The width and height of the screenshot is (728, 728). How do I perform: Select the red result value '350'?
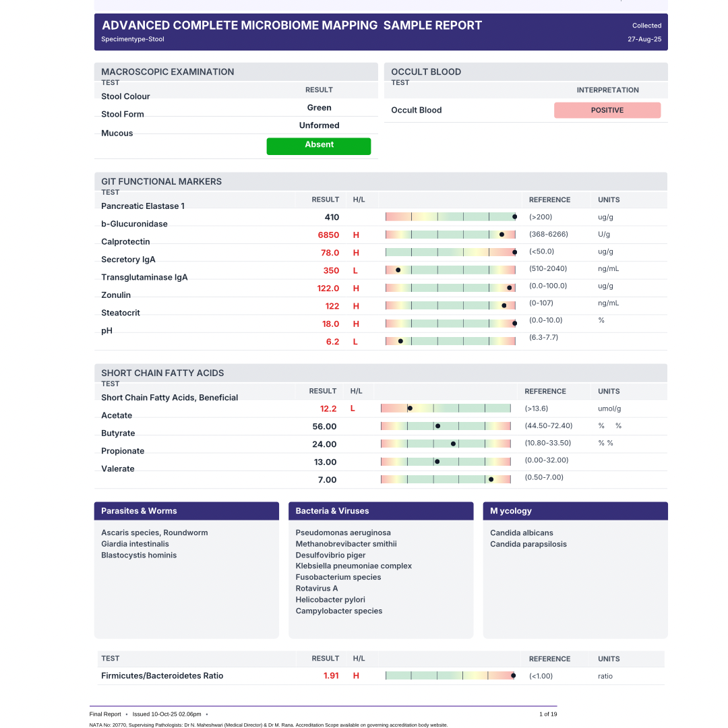point(332,271)
